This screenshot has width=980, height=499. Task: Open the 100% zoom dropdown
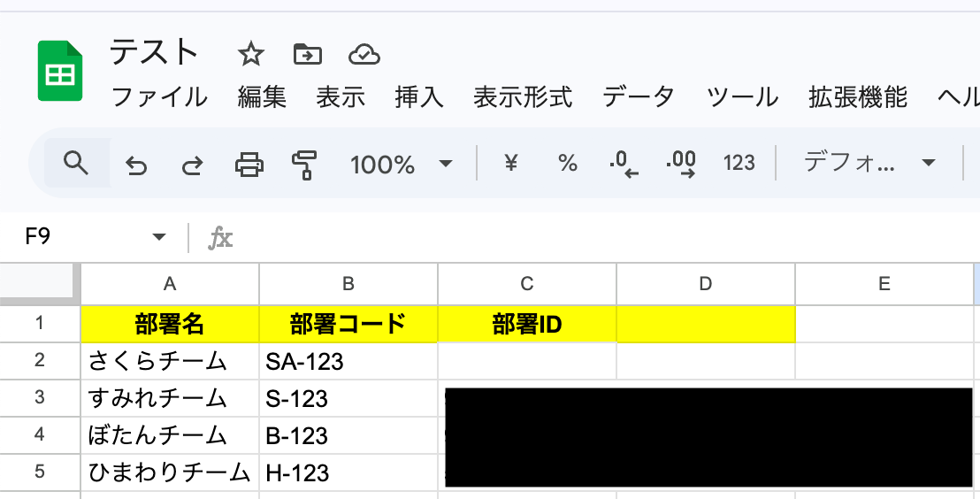click(x=401, y=165)
